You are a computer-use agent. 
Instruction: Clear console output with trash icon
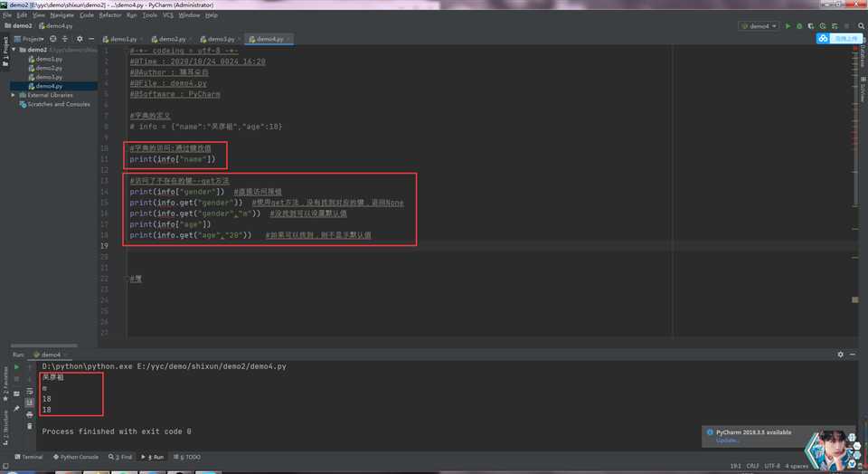click(30, 426)
